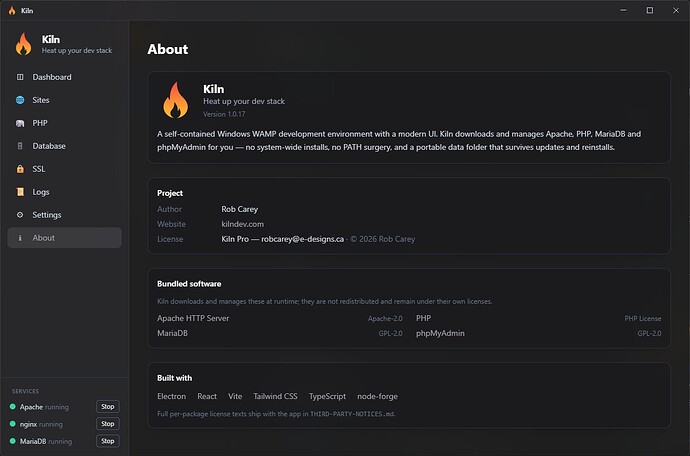This screenshot has width=690, height=456.
Task: Click the Sites globe icon
Action: point(20,100)
